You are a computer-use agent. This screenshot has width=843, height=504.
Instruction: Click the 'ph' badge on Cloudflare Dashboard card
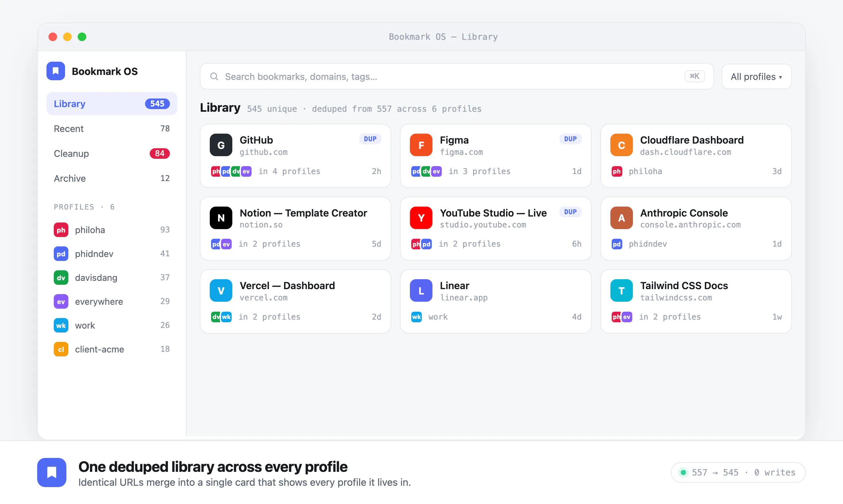tap(617, 171)
